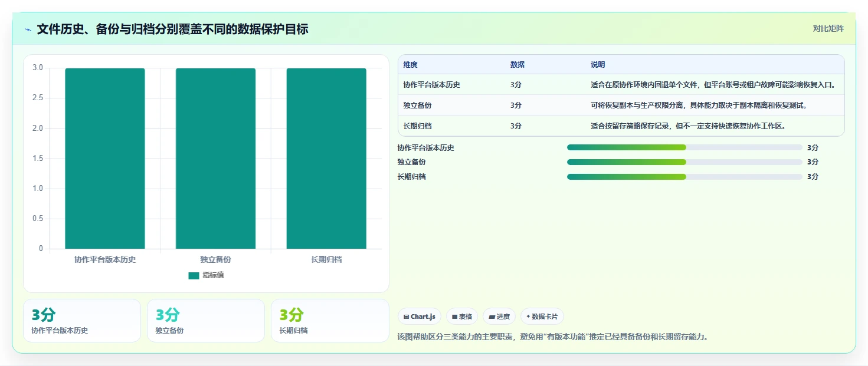The image size is (868, 366).
Task: Click the 维度 column header
Action: coord(411,65)
